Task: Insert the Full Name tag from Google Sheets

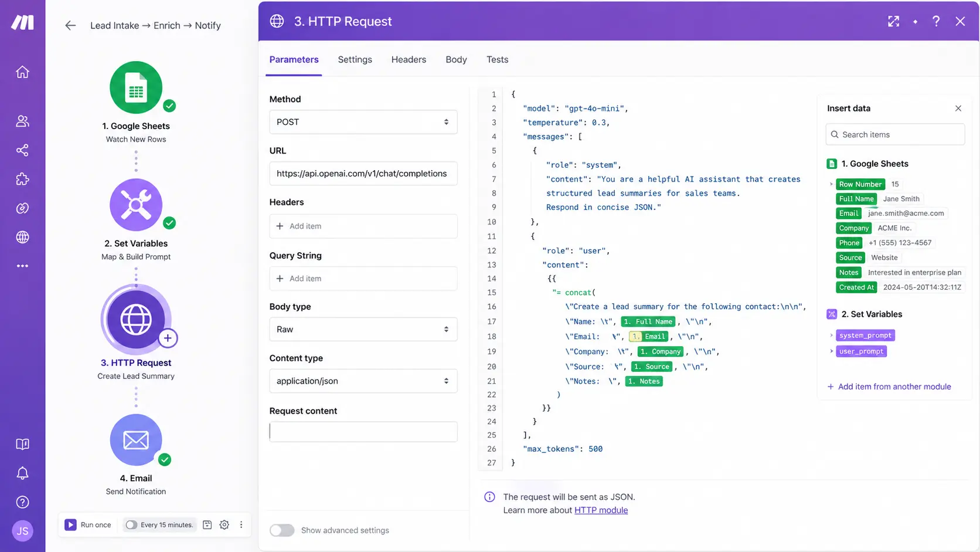Action: coord(856,199)
